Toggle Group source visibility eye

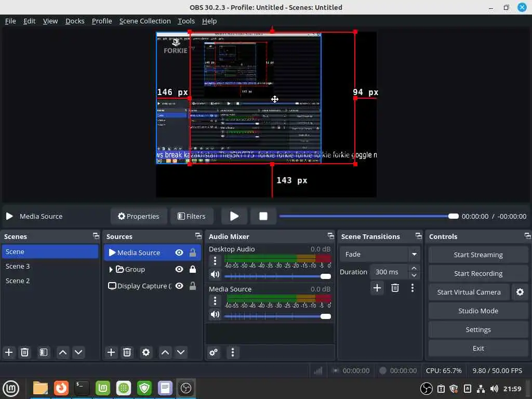[x=179, y=269]
